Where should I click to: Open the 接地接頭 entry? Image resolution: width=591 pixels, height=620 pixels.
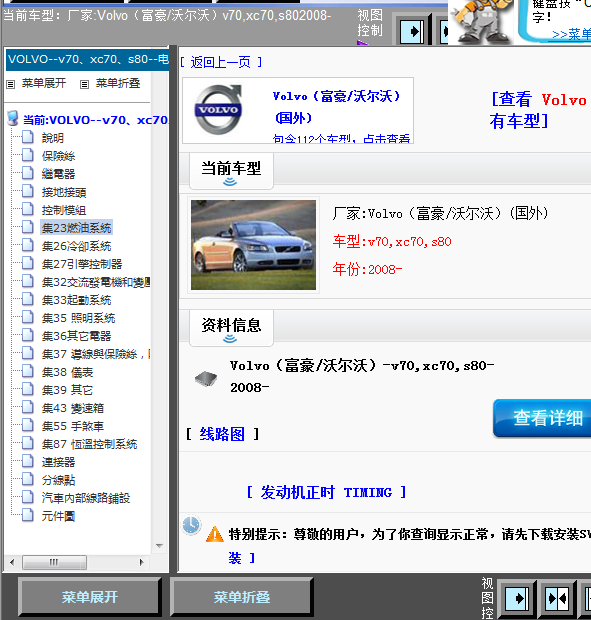tap(64, 192)
